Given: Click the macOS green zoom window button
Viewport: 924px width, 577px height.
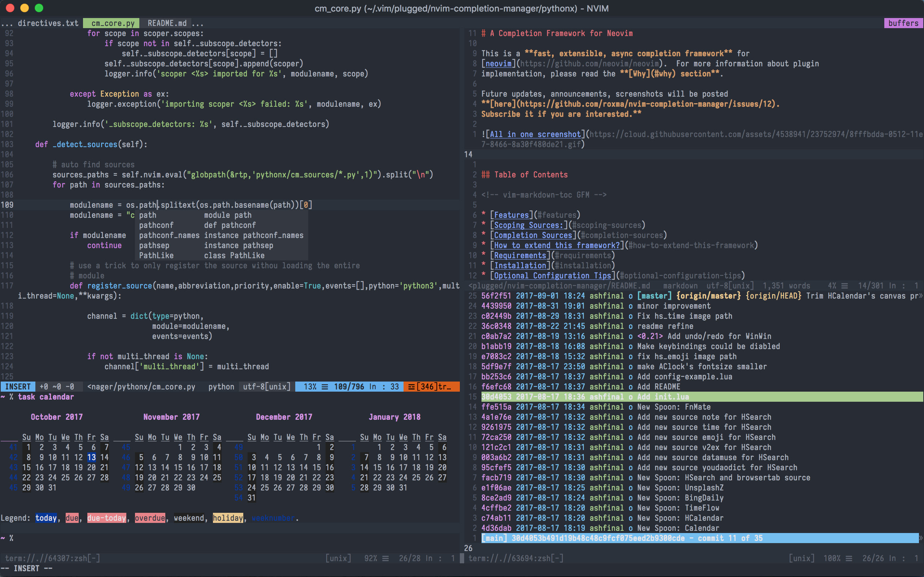Looking at the screenshot, I should tap(39, 8).
